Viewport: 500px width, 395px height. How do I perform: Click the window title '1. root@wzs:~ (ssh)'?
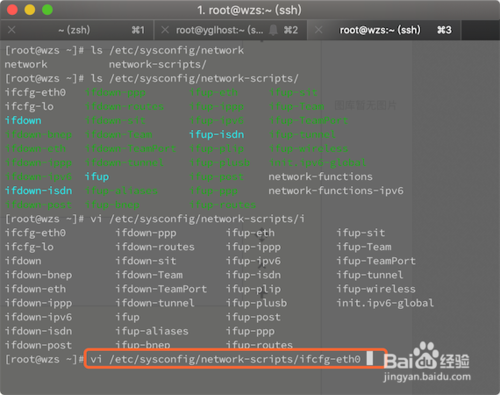(249, 10)
